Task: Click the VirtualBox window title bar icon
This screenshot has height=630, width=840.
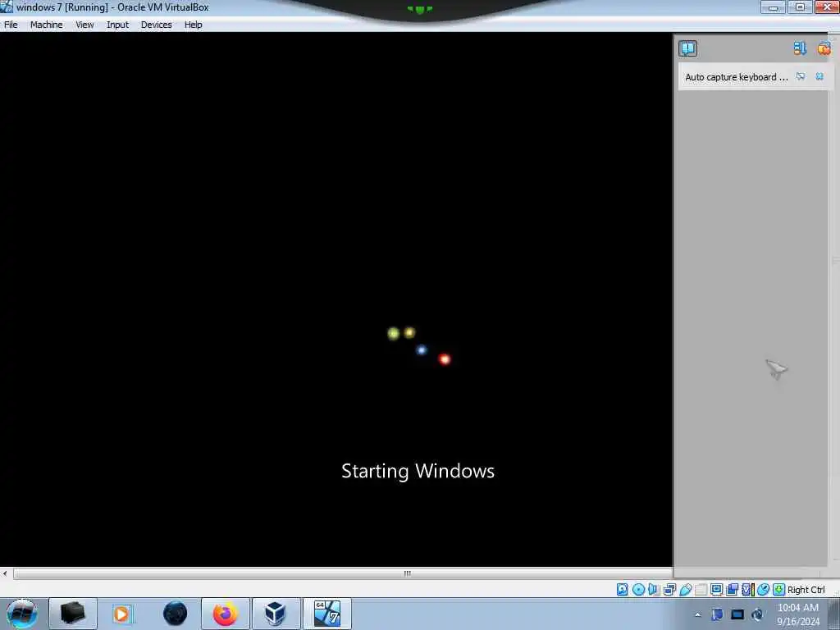Action: (7, 7)
